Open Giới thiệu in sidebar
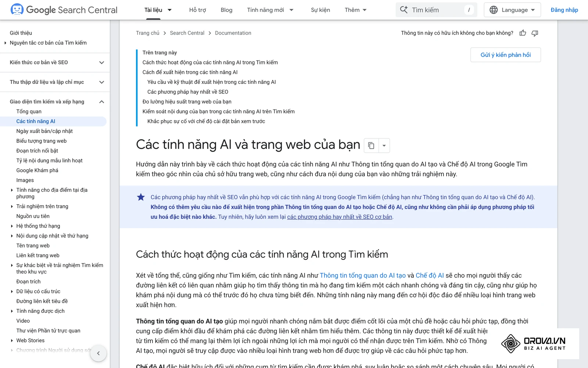This screenshot has height=368, width=588. [x=21, y=33]
